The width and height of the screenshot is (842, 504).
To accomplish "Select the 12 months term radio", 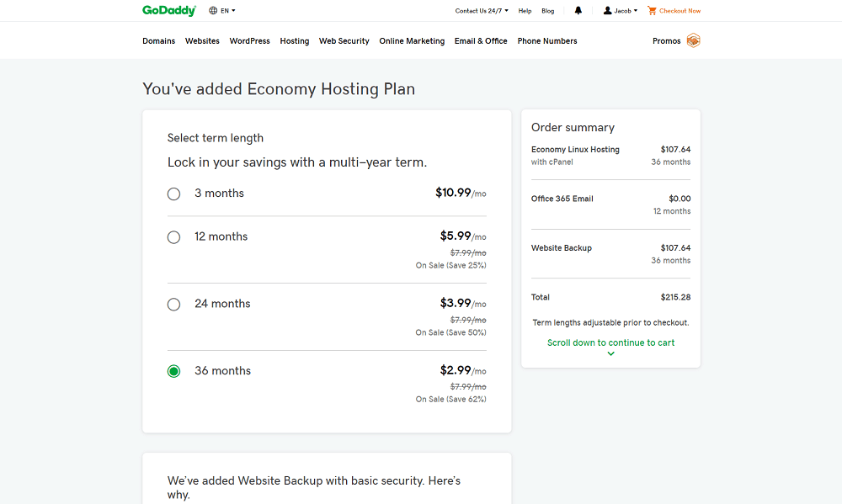I will click(x=173, y=237).
